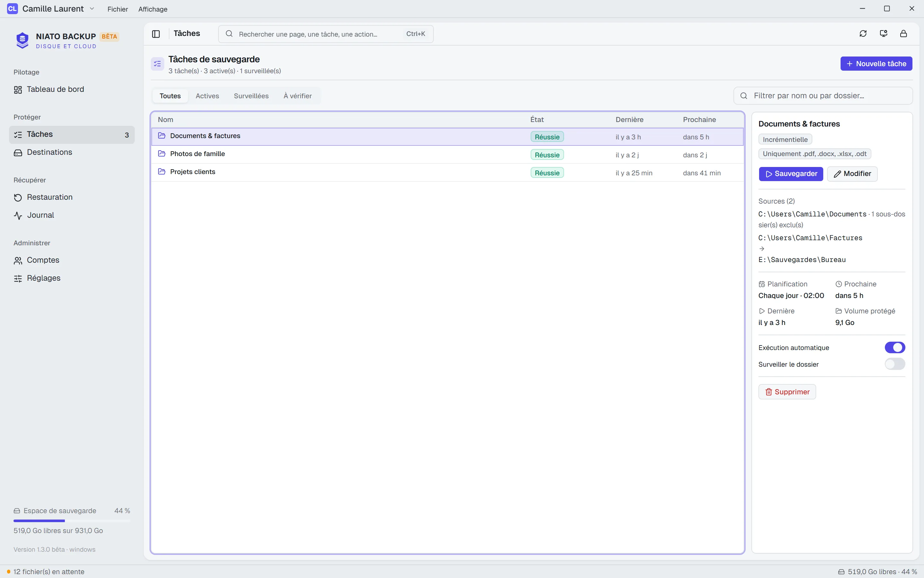Disable Exécution automatique toggle
Screen dimensions: 924x578
[895, 347]
